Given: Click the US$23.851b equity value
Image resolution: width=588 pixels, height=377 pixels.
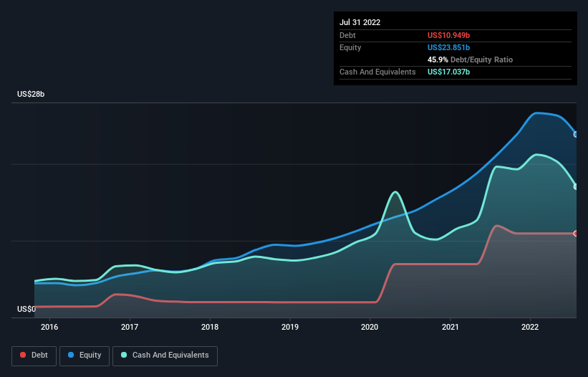Looking at the screenshot, I should [448, 47].
